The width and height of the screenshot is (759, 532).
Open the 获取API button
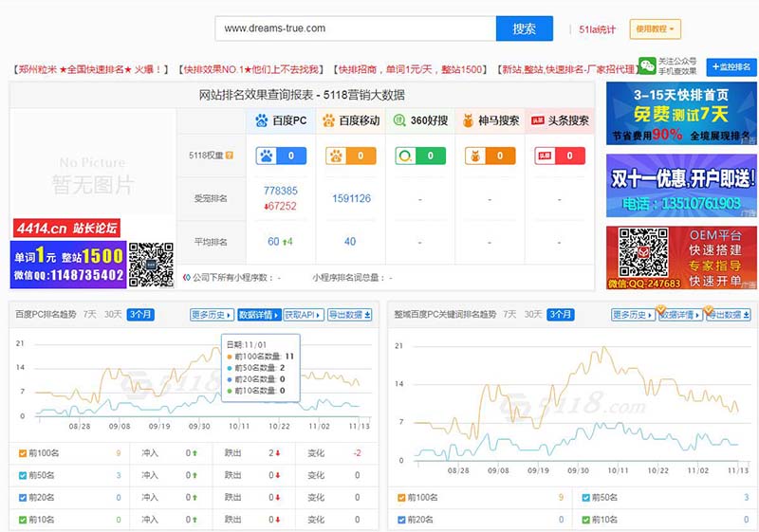pos(304,315)
